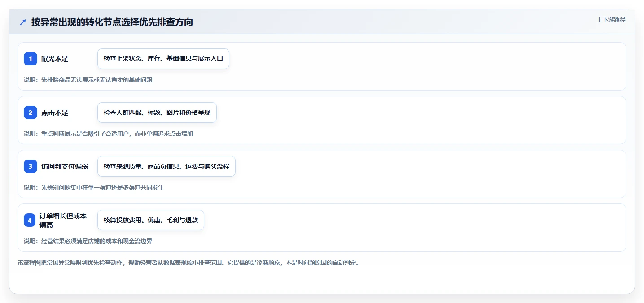Click the step 2 number badge
Image resolution: width=644 pixels, height=303 pixels.
coord(31,113)
